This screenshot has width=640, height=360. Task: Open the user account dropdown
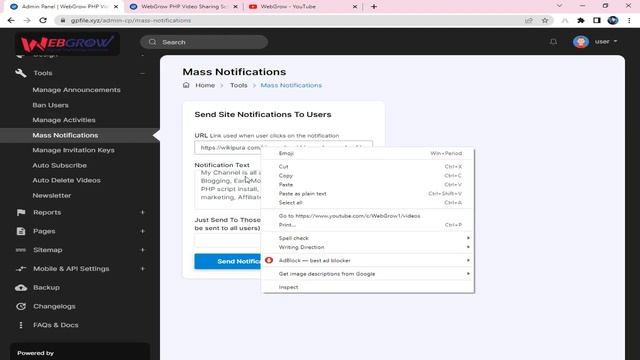[x=606, y=42]
